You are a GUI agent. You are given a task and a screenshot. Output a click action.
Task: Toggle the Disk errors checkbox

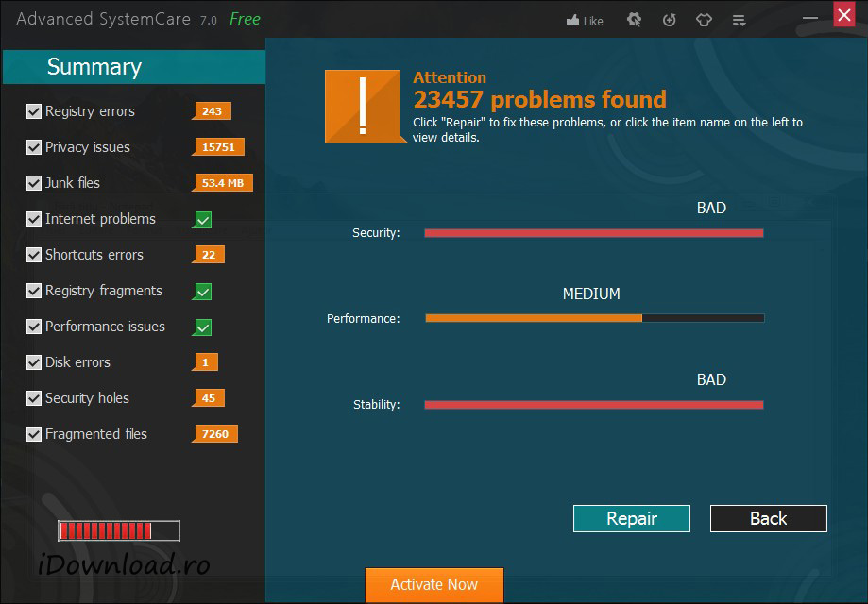34,362
